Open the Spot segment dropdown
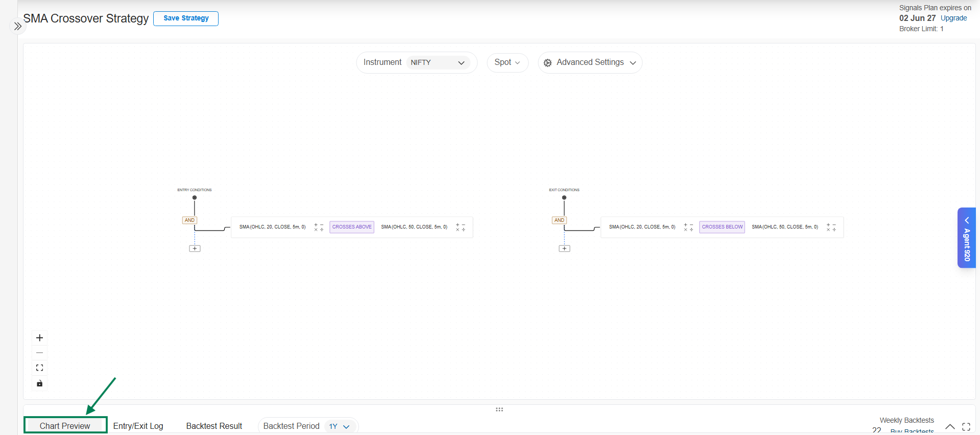The width and height of the screenshot is (980, 435). (507, 62)
